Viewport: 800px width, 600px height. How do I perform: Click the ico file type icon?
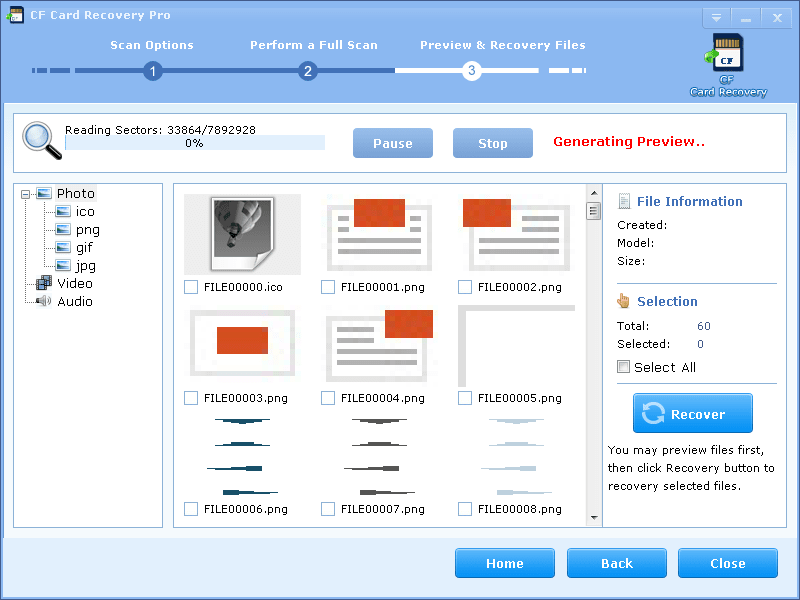[x=63, y=211]
